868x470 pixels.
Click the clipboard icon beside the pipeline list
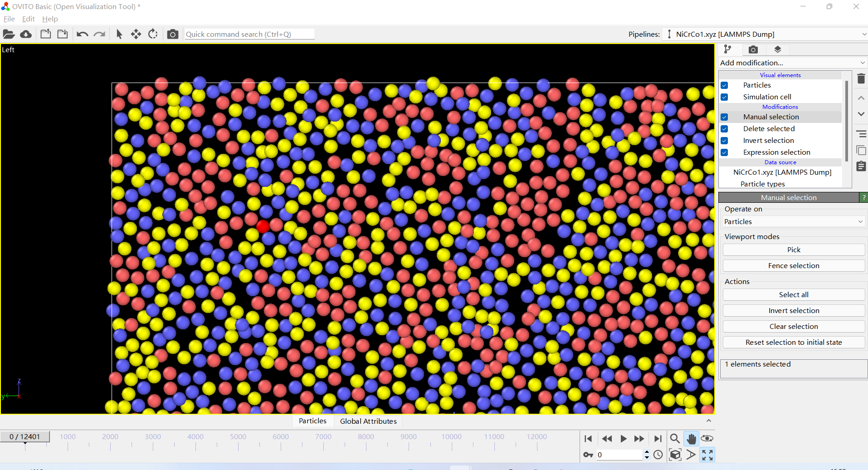pyautogui.click(x=861, y=166)
